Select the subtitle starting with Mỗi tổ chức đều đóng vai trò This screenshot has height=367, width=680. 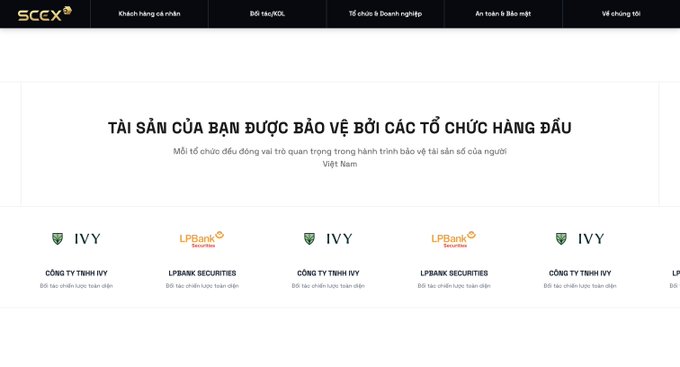pos(340,157)
